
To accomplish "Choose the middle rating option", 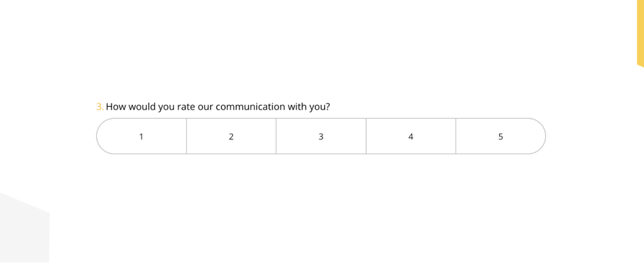I will [x=321, y=136].
